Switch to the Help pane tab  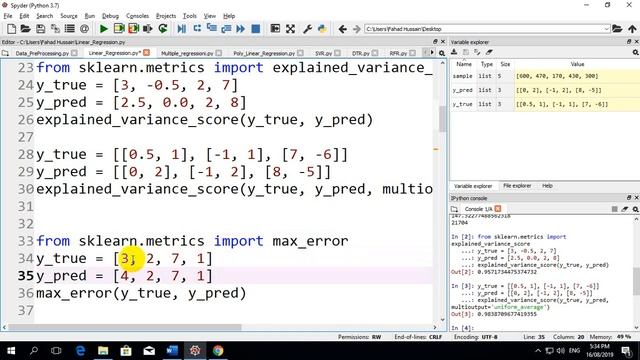[x=547, y=186]
